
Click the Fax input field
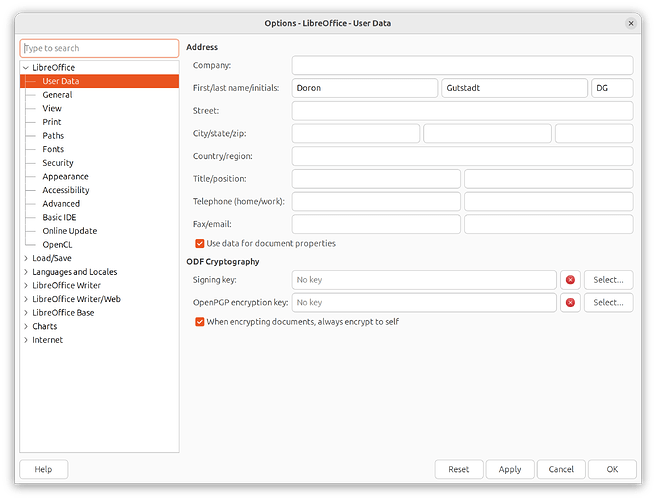(376, 224)
